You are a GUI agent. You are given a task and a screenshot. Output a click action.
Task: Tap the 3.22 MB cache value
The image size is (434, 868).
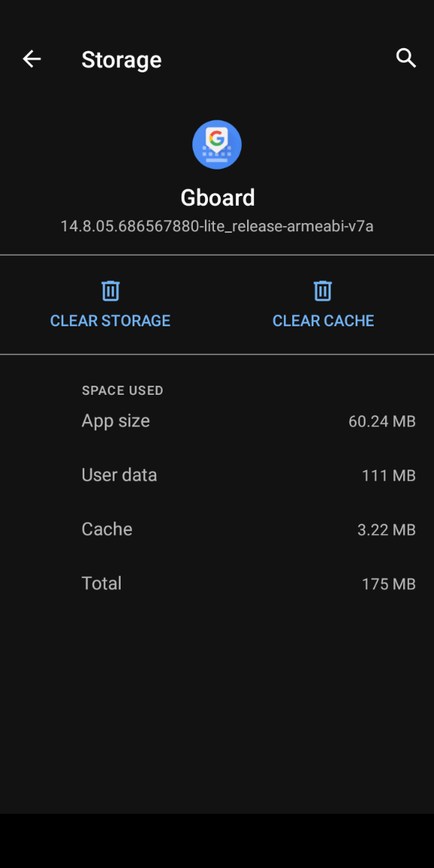tap(387, 530)
